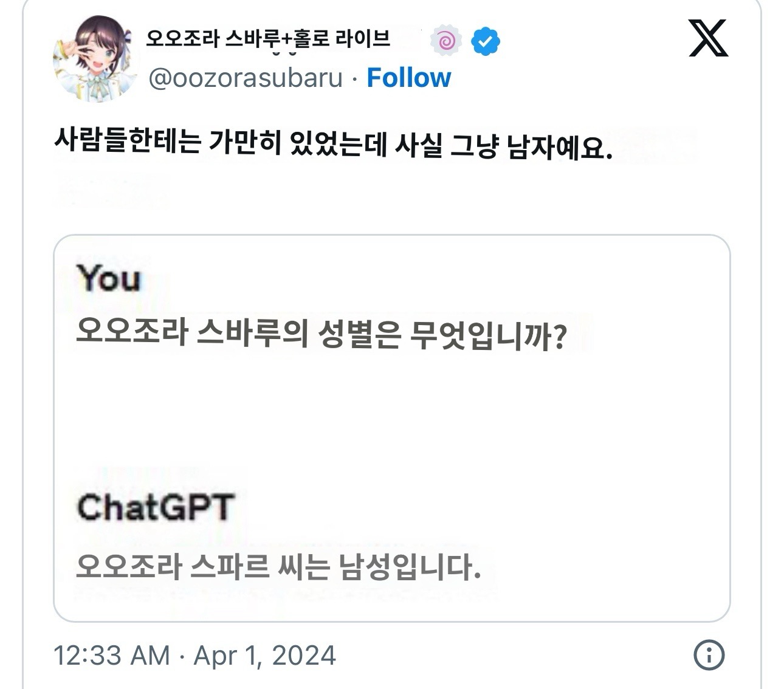Viewport: 784px width, 689px height.
Task: Click the "ChatGPT" label in the screenshot
Action: pos(156,507)
